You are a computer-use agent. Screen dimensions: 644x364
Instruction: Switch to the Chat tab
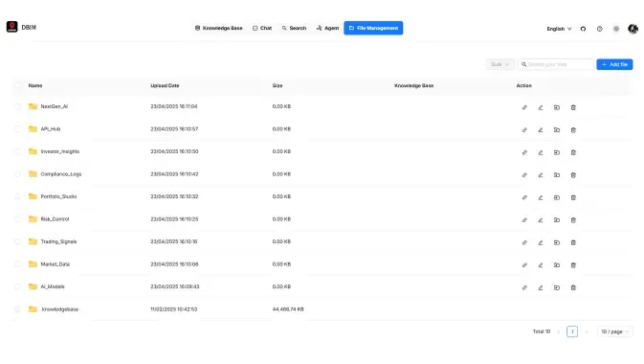coord(262,28)
